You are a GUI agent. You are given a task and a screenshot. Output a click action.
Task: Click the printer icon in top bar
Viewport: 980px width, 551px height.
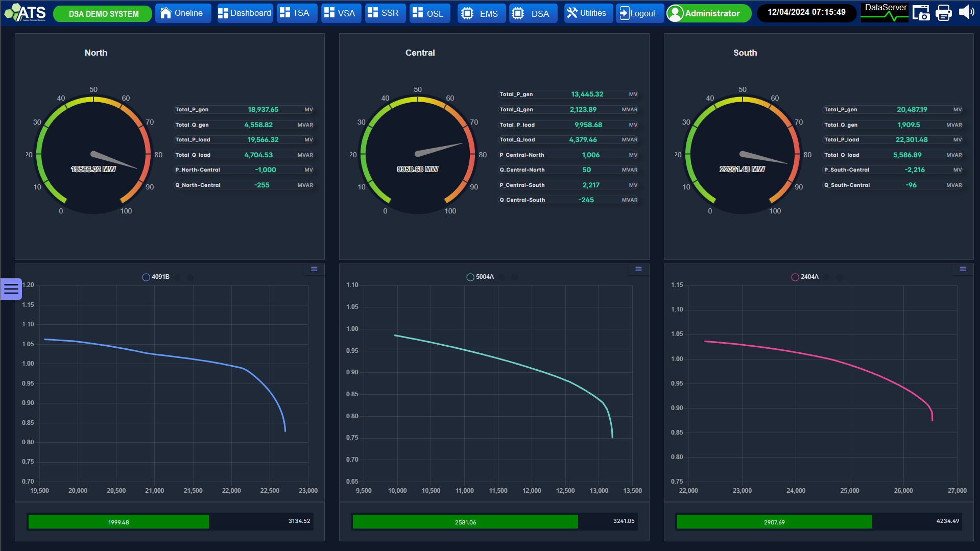pyautogui.click(x=943, y=13)
